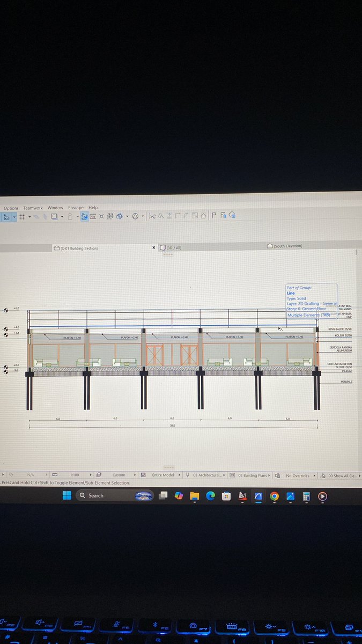Image resolution: width=362 pixels, height=644 pixels.
Task: Click the 1:100 scale field
Action: (x=75, y=475)
